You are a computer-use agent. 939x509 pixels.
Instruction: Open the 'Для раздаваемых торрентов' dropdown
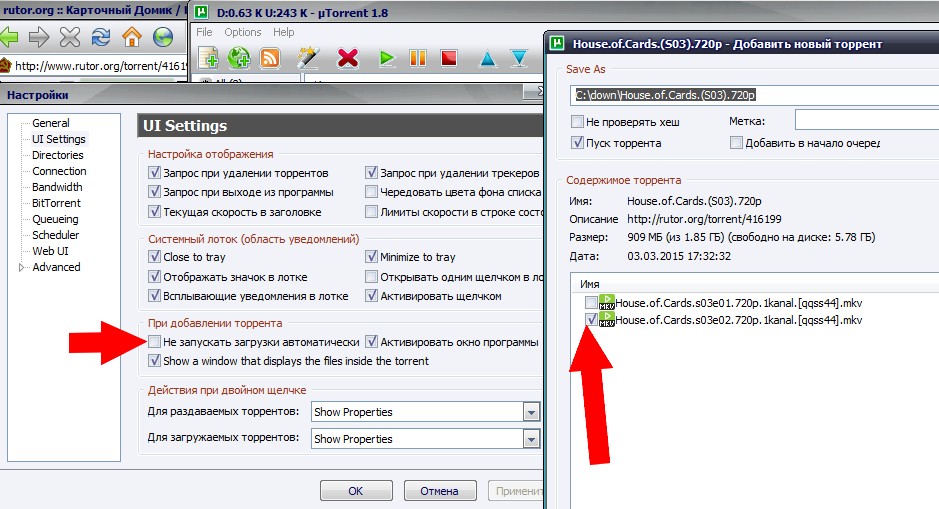[530, 412]
